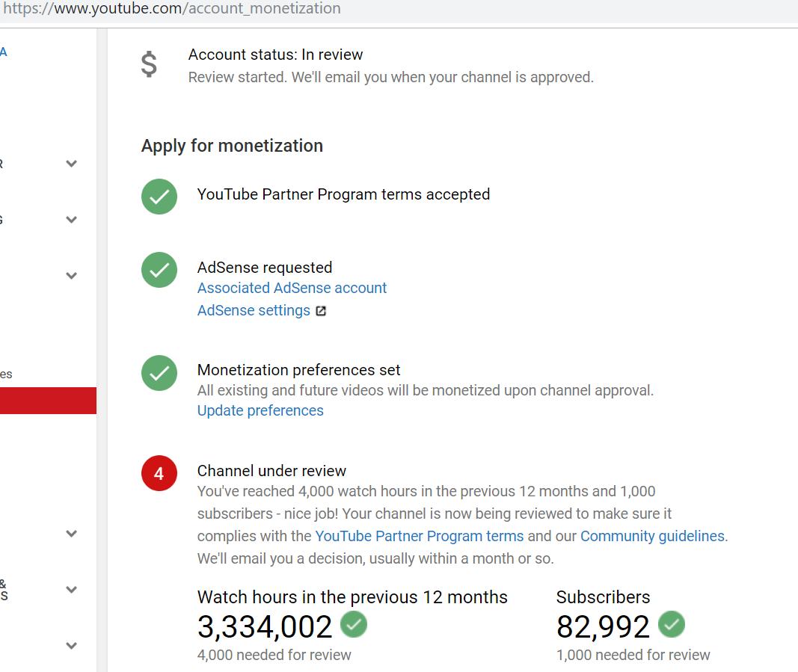Click 'Monetization preferences set' text
Image resolution: width=798 pixels, height=672 pixels.
pyautogui.click(x=298, y=370)
